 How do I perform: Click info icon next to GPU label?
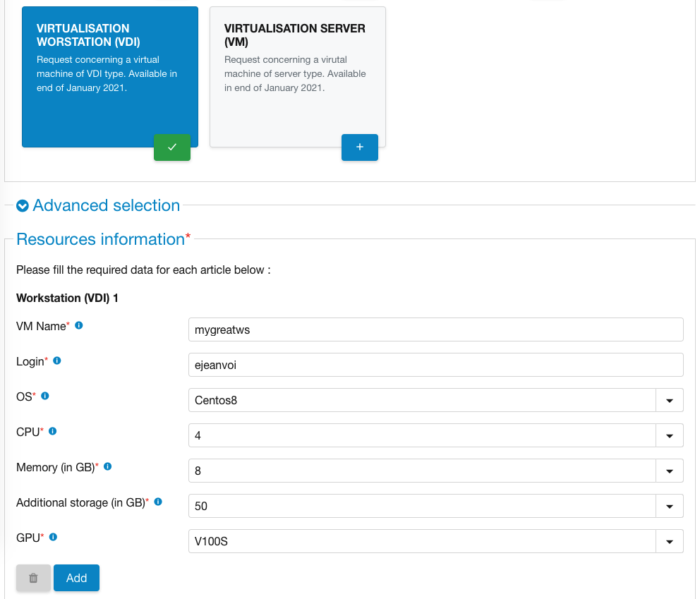coord(53,537)
